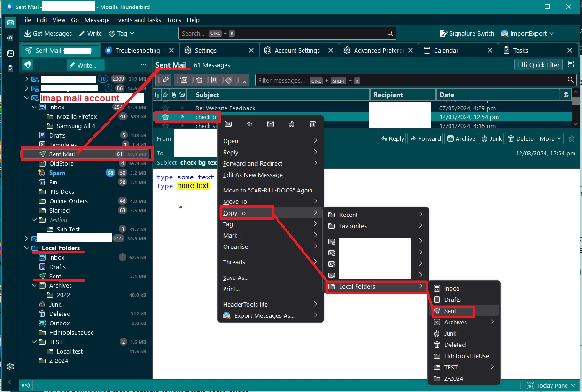Click the Junk button in message header
This screenshot has width=582, height=392.
click(491, 138)
